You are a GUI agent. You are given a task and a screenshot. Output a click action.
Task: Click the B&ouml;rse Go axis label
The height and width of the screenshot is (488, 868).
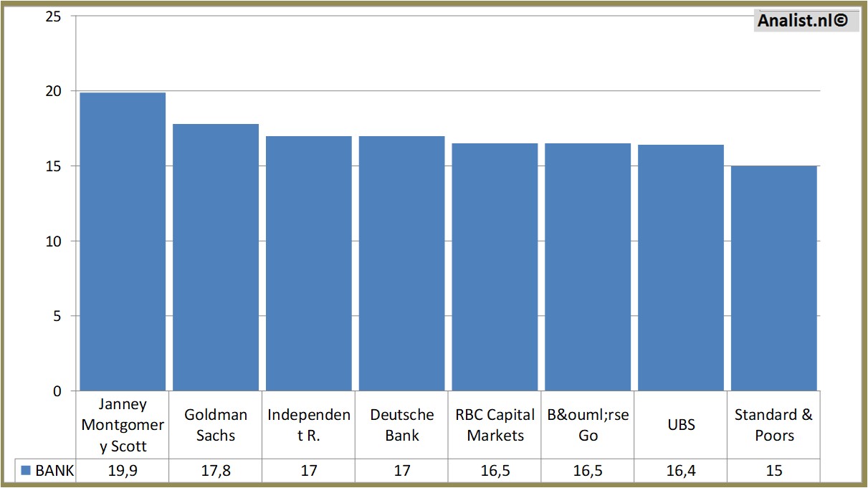click(x=588, y=425)
